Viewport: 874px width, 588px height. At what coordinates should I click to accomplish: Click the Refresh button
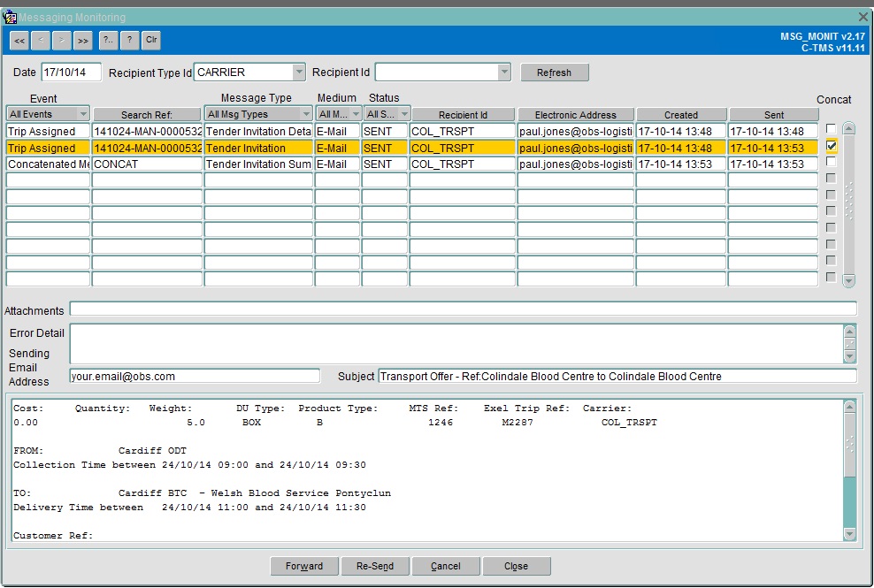pos(554,73)
